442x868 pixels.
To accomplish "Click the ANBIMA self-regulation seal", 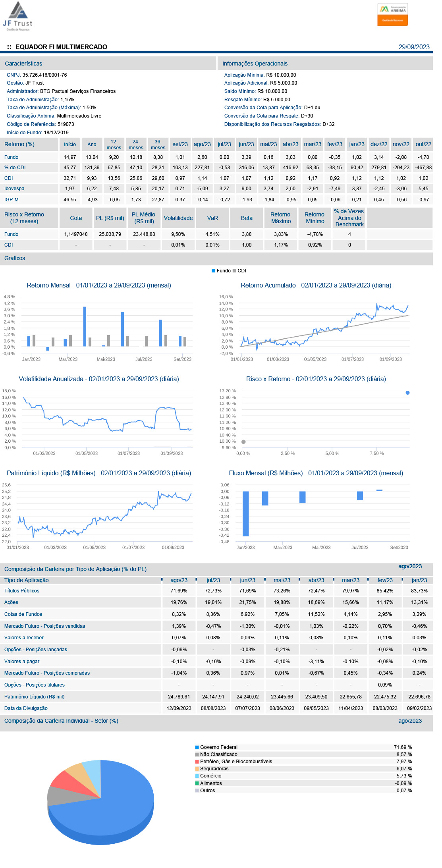I will pyautogui.click(x=392, y=15).
